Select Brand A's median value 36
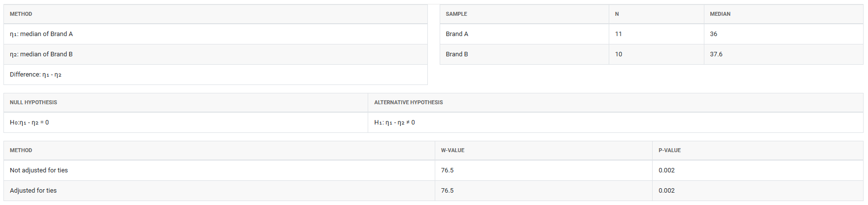The width and height of the screenshot is (868, 205). point(714,34)
